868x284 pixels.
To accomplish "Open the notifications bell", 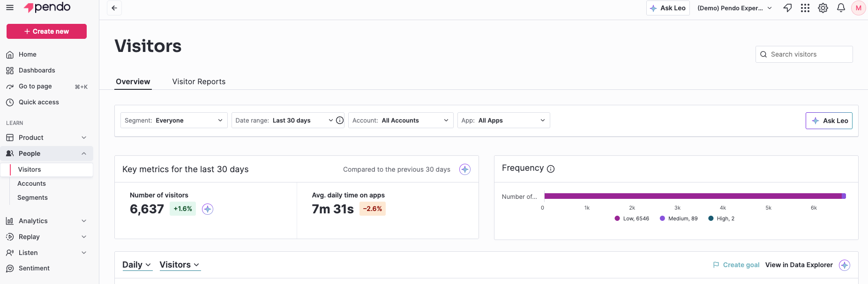I will (841, 8).
